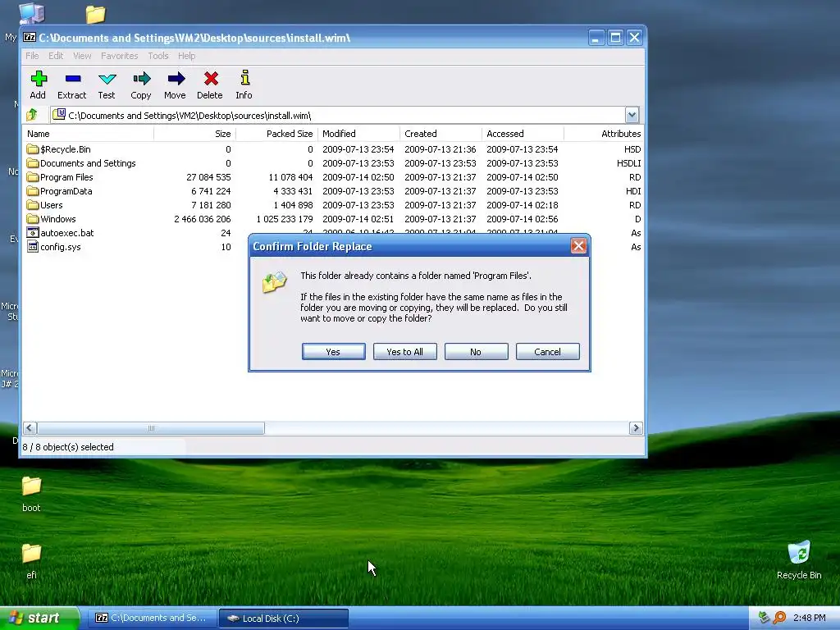Select the desktop folder icon at top
Viewport: 840px width, 630px height.
coord(95,14)
